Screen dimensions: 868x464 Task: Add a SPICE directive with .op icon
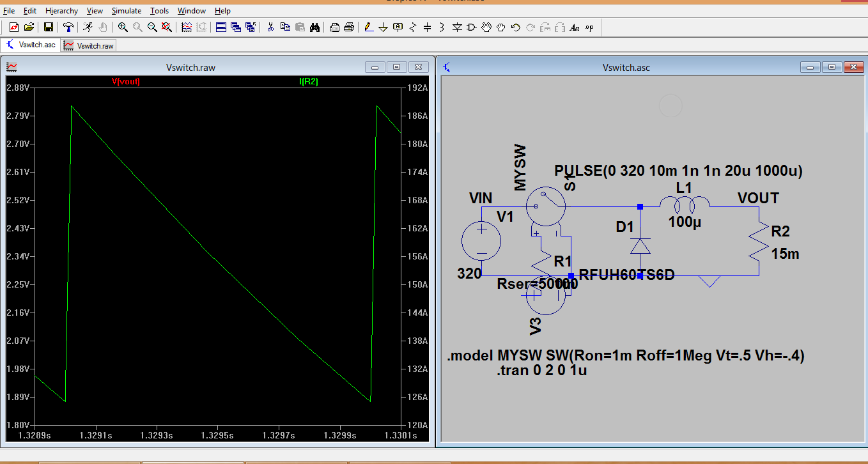(589, 27)
